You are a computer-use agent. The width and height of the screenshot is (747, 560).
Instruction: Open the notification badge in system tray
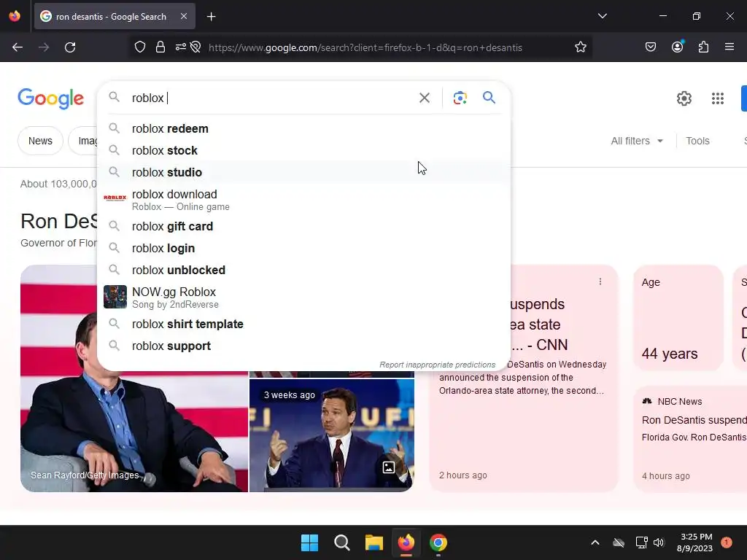pyautogui.click(x=727, y=542)
